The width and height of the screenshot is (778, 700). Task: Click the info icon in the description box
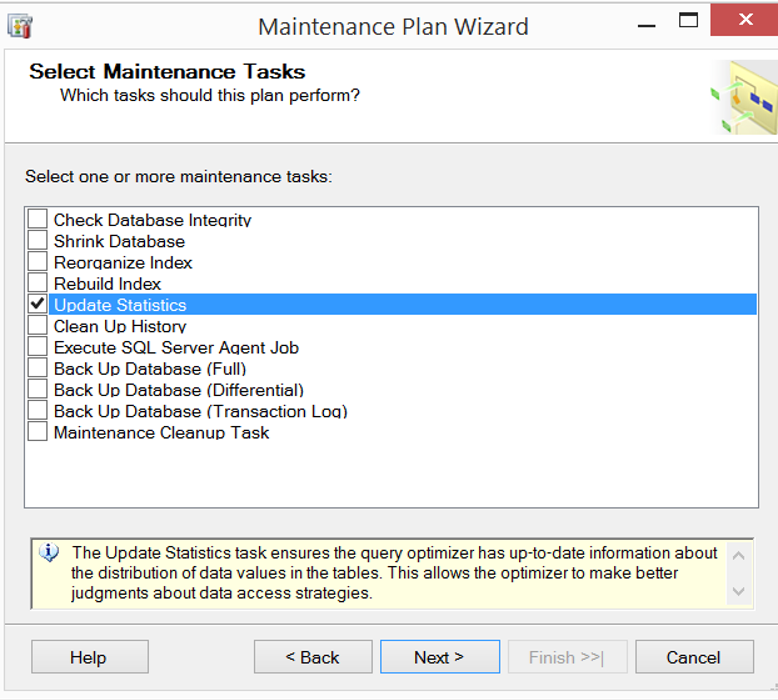[x=49, y=552]
